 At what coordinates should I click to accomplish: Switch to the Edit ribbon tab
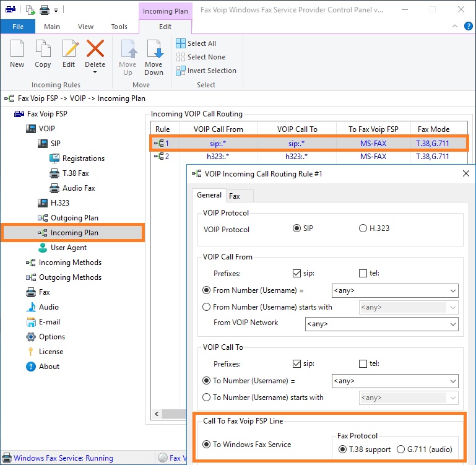(x=165, y=27)
